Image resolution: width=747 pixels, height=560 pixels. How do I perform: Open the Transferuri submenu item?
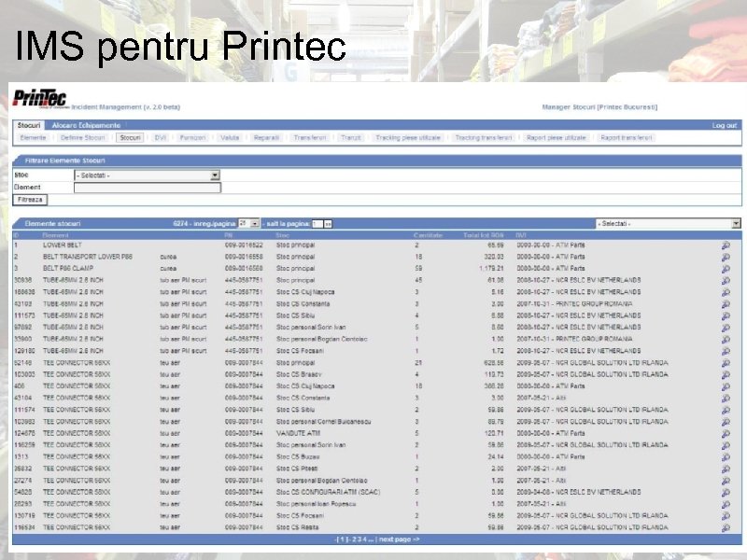point(310,137)
